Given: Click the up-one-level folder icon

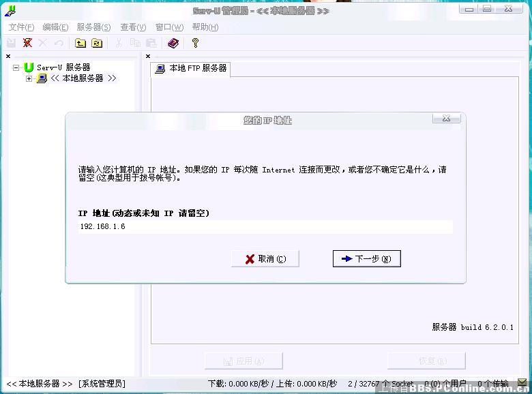Looking at the screenshot, I should tap(80, 43).
